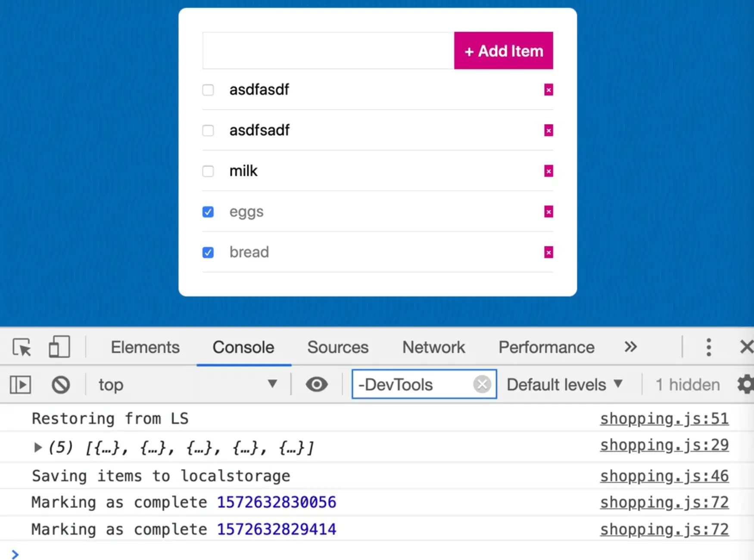The image size is (754, 560).
Task: Switch to the Elements tab
Action: coord(145,347)
